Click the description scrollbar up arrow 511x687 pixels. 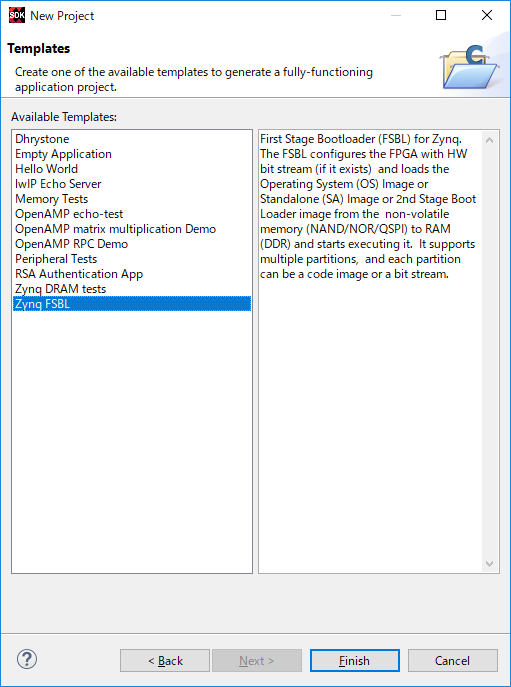pos(490,140)
